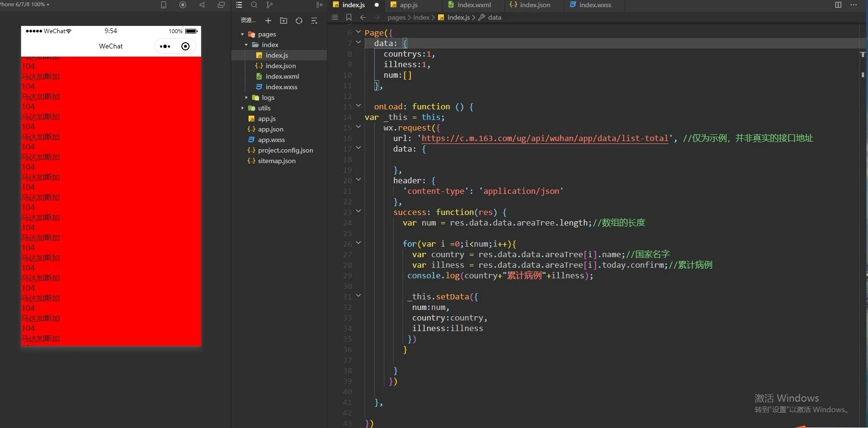
Task: Click line number 24 in the gutter
Action: pos(347,223)
